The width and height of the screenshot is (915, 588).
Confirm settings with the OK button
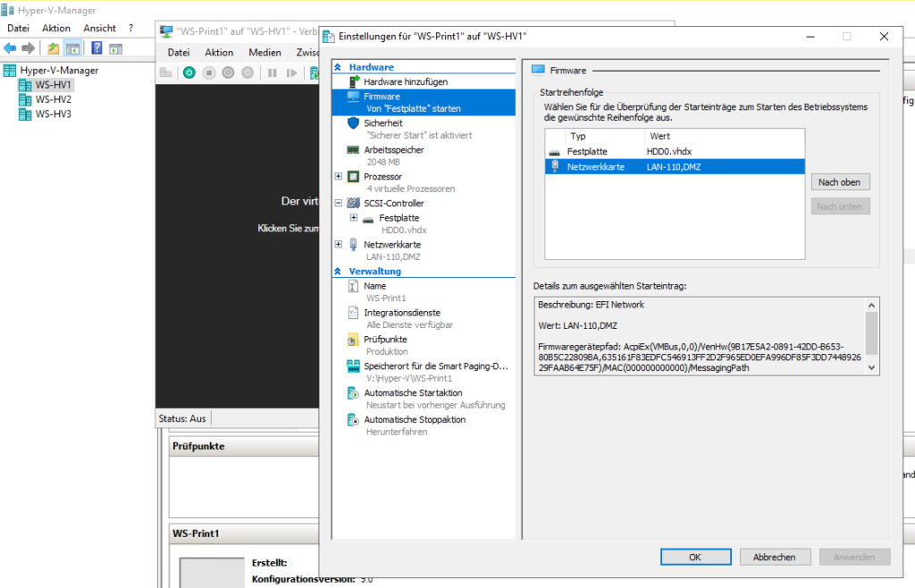tap(695, 556)
